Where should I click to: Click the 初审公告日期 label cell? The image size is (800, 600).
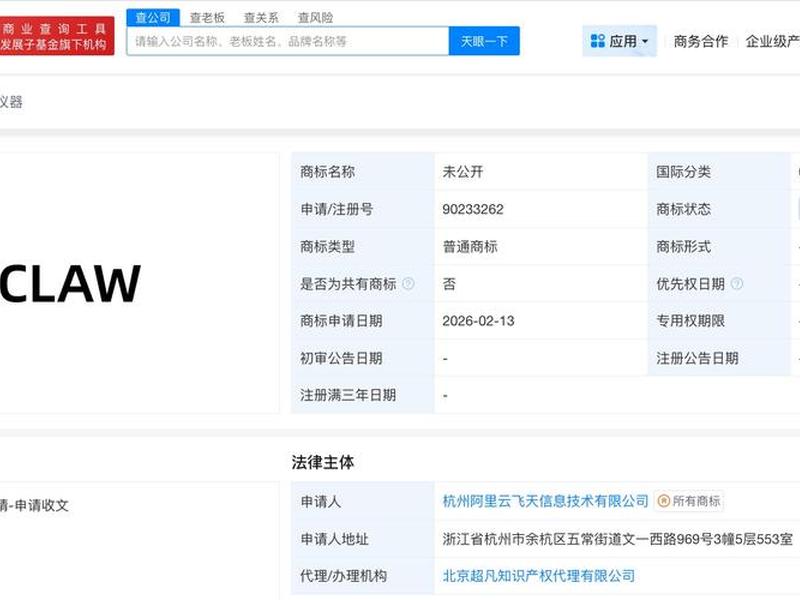(x=363, y=358)
